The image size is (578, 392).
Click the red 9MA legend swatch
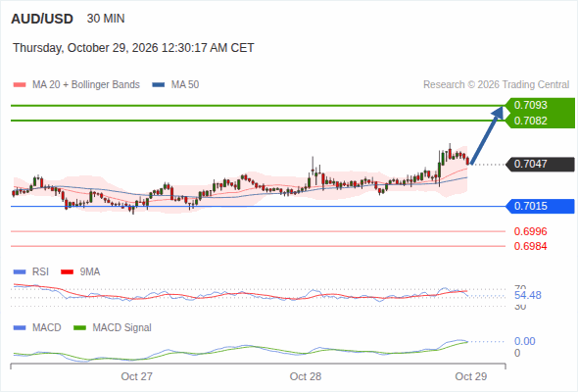pos(67,272)
